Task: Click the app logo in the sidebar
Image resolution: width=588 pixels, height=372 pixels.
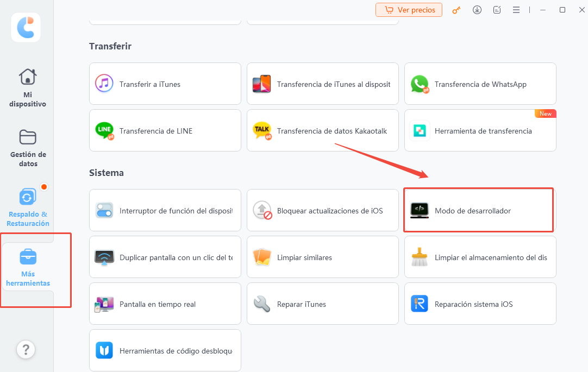Action: tap(26, 27)
